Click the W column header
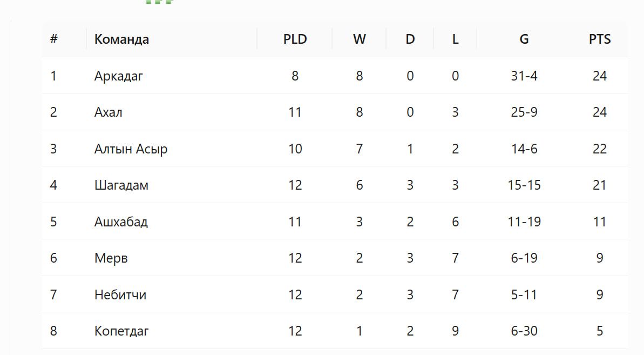This screenshot has height=355, width=644. [x=360, y=39]
